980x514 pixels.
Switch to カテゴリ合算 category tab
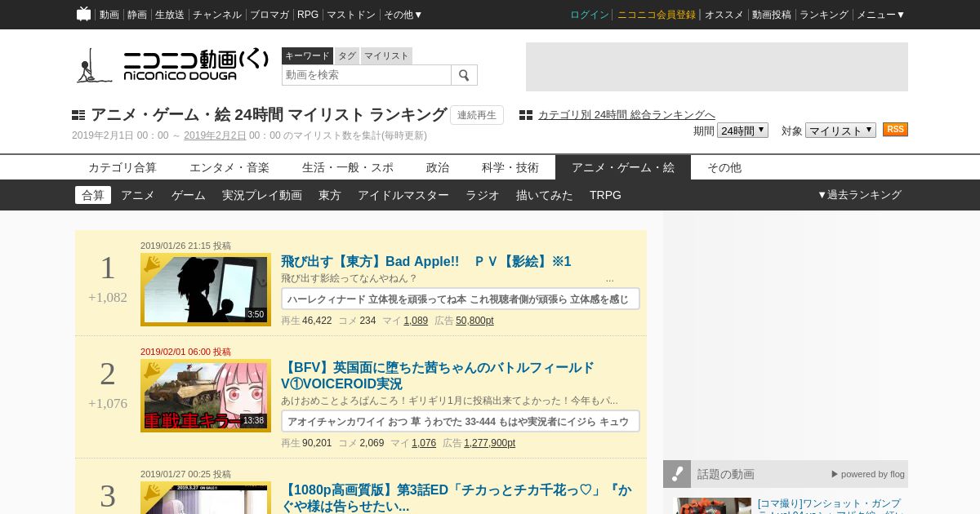pos(122,167)
